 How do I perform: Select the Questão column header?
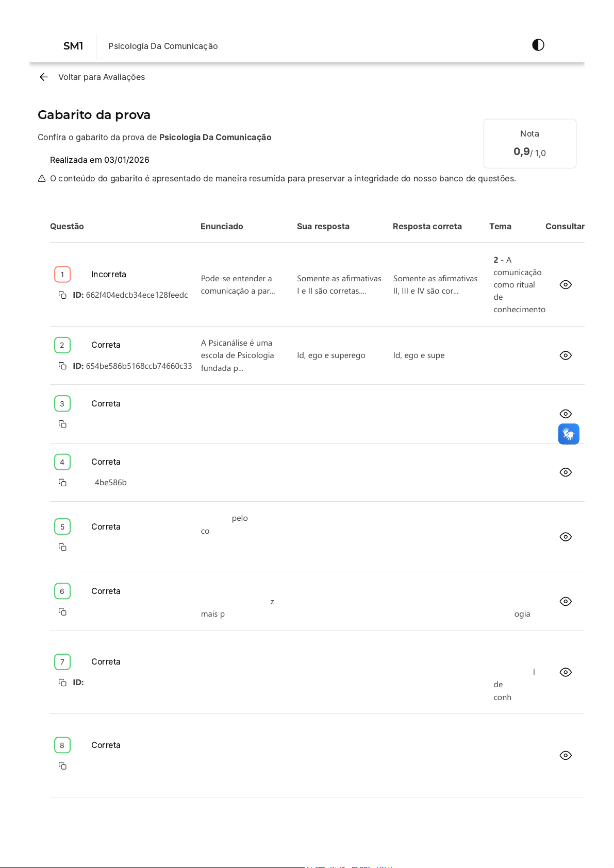coord(67,227)
